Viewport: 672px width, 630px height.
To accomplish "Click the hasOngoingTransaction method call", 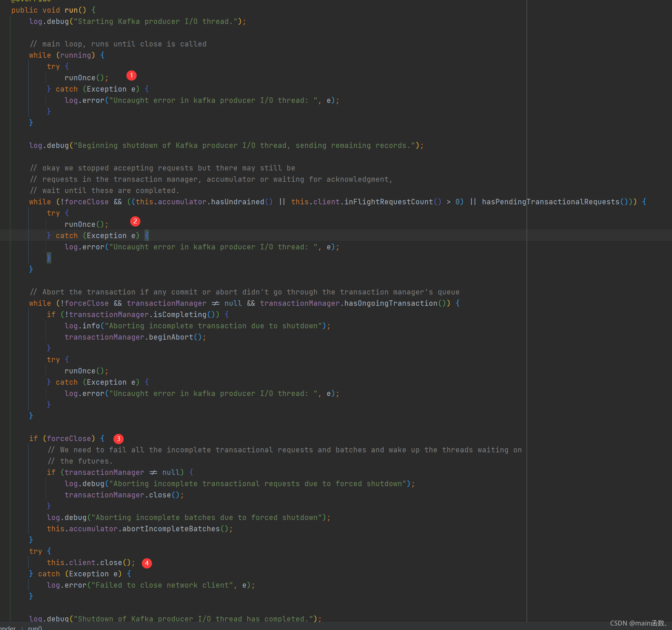I will pyautogui.click(x=390, y=303).
